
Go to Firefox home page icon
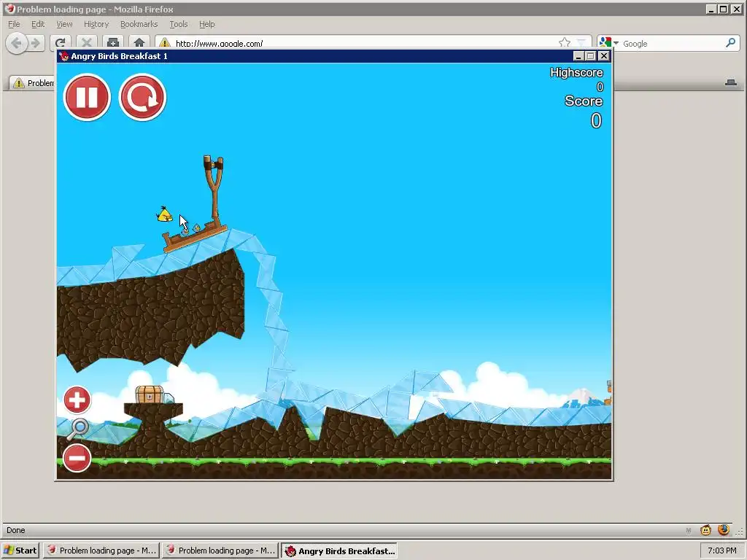pyautogui.click(x=139, y=43)
